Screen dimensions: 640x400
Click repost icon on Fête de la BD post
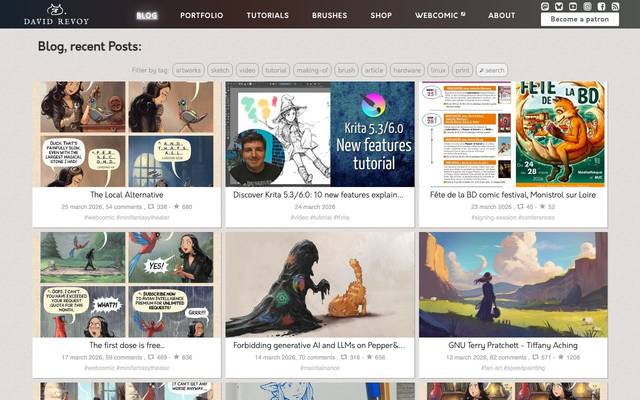click(520, 207)
